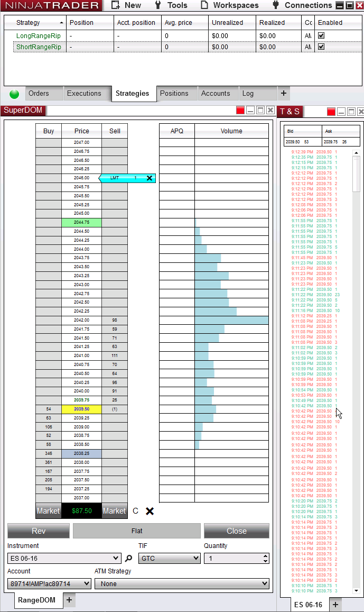This screenshot has width=364, height=612.
Task: Click the Close position button
Action: 237,531
